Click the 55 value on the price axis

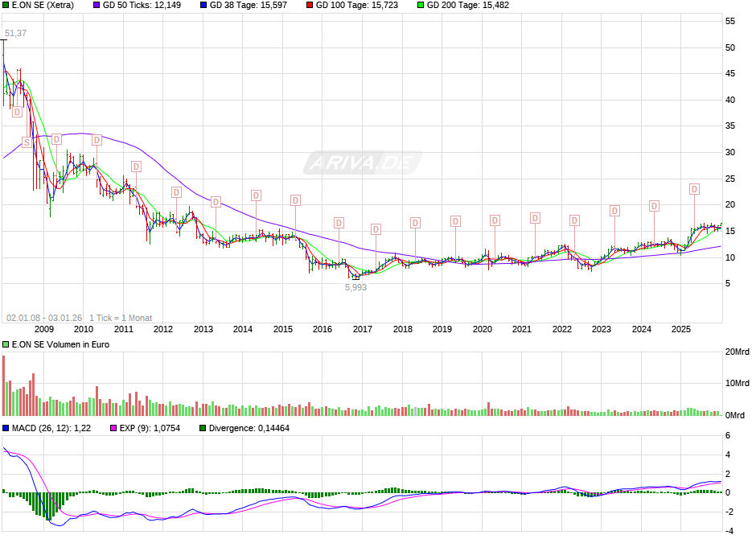pyautogui.click(x=730, y=21)
